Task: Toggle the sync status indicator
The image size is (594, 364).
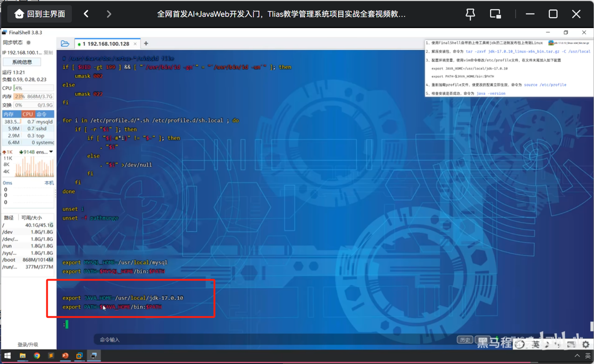Action: point(28,43)
